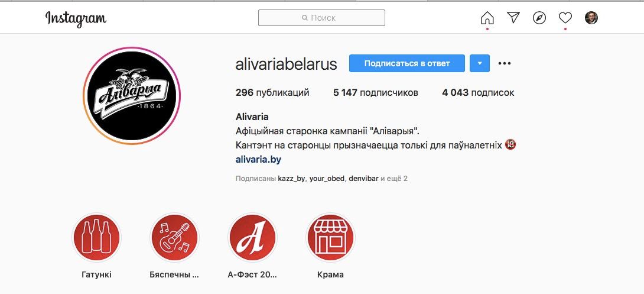
Task: View the Гатункі story highlight
Action: (x=96, y=238)
